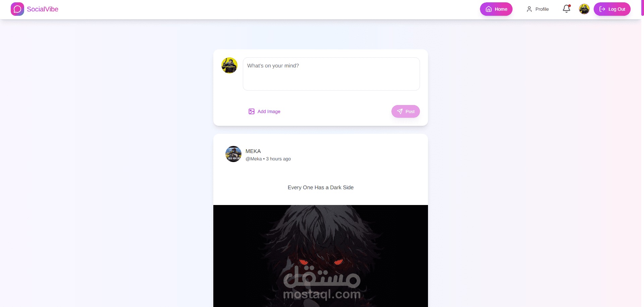Go to the Home tab
644x307 pixels.
point(496,9)
